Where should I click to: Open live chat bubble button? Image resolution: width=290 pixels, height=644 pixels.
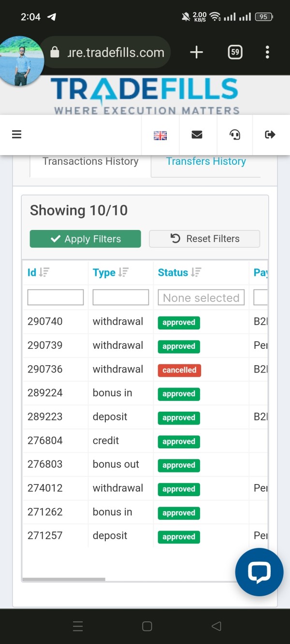[259, 572]
